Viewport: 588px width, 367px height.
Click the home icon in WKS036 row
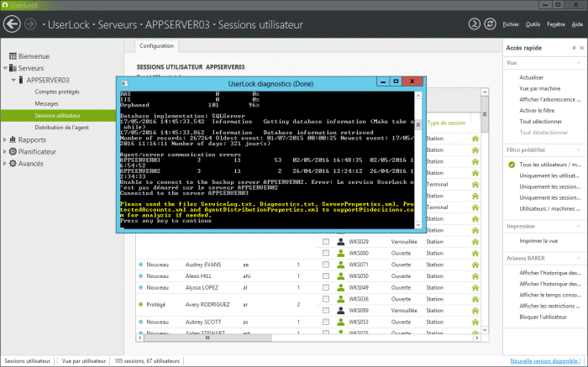point(475,299)
